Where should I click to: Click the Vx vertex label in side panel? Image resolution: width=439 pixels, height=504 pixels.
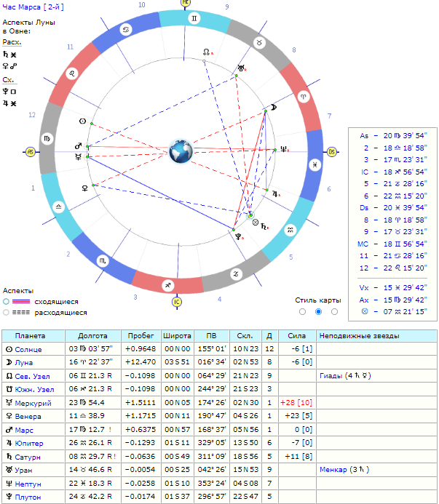click(364, 288)
